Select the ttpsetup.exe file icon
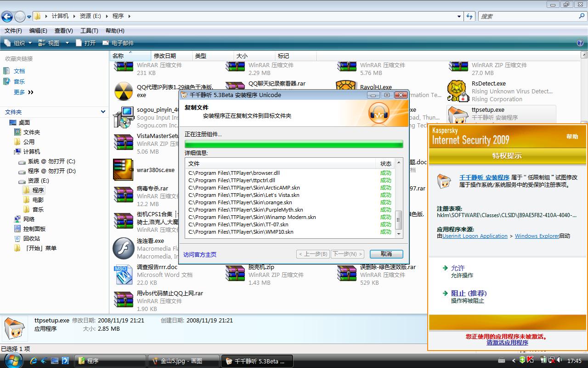The image size is (588, 368). (458, 115)
